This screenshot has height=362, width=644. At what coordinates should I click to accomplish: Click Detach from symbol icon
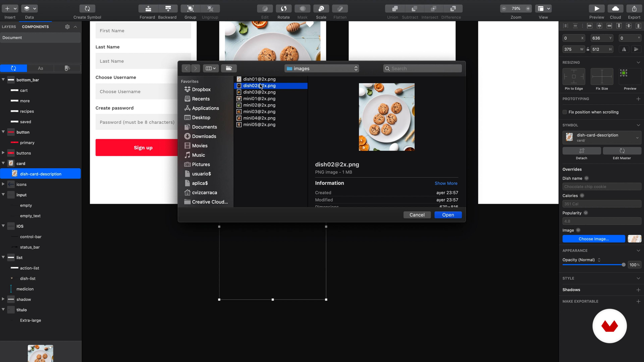coord(581,151)
